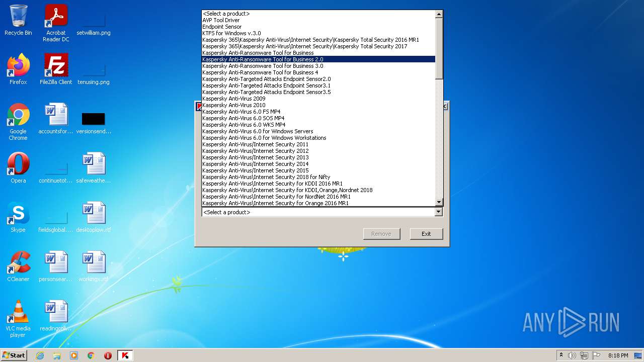Launch Acrobat Reader DC shortcut

tap(56, 23)
